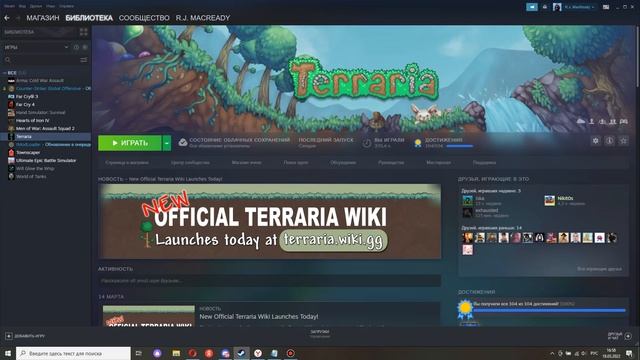This screenshot has height=360, width=640.
Task: Open community hub link
Action: (x=190, y=162)
